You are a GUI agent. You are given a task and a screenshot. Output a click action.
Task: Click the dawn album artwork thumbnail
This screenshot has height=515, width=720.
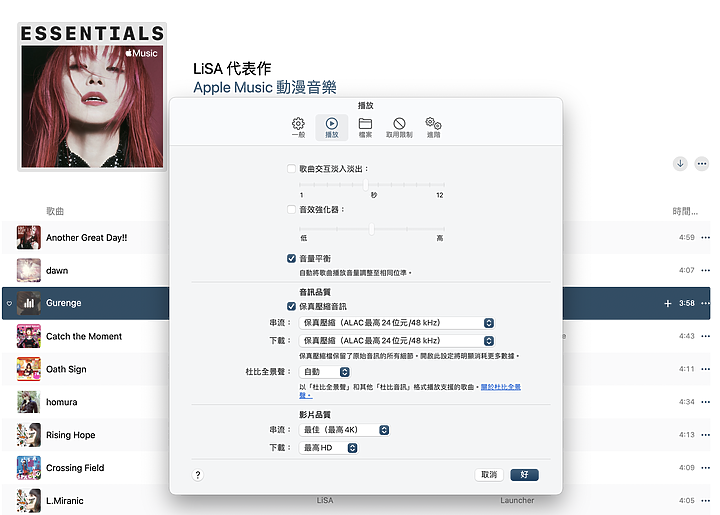(28, 270)
